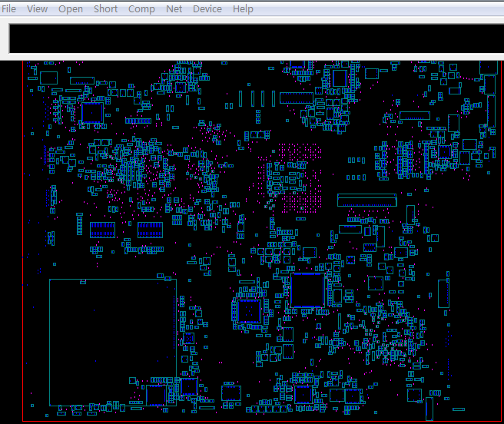Select the square chip with blue border just left of the central big chip
Screen dimensions: 504x424
(249, 311)
